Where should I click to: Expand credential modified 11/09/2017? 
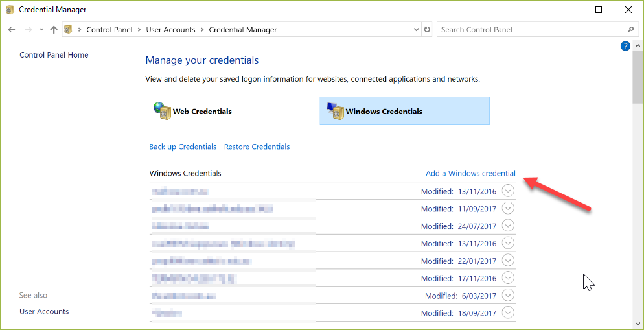508,208
